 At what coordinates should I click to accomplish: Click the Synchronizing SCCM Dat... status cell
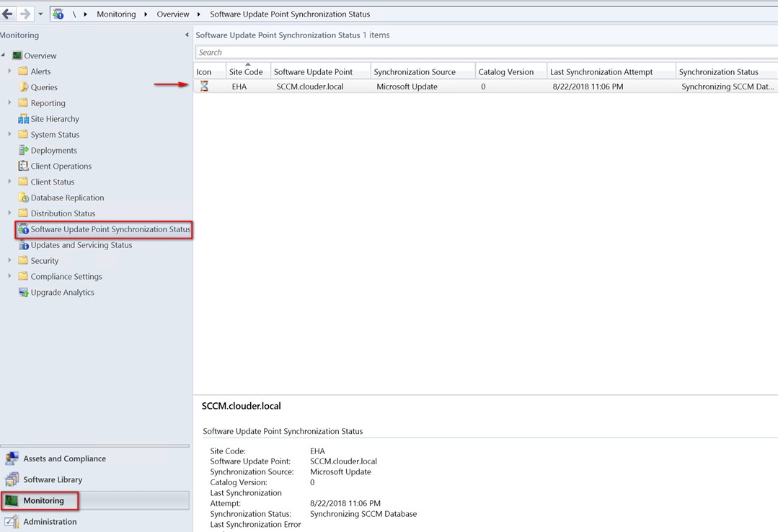pos(728,87)
